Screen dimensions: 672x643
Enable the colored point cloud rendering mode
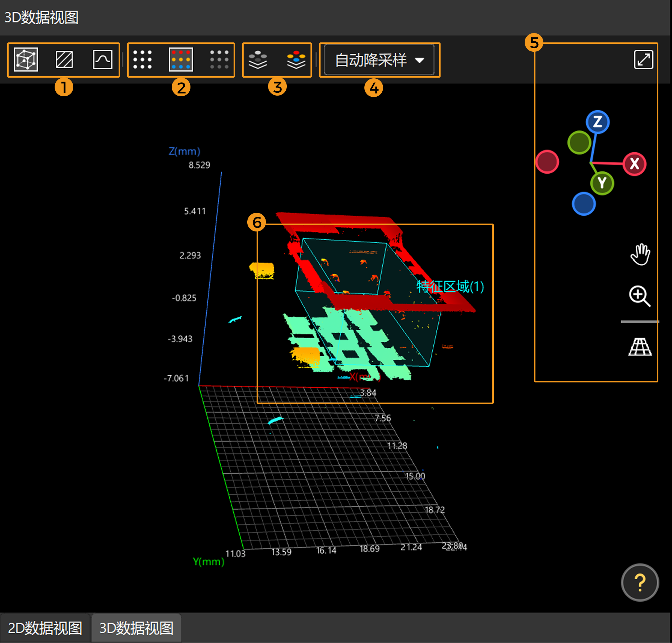[181, 60]
